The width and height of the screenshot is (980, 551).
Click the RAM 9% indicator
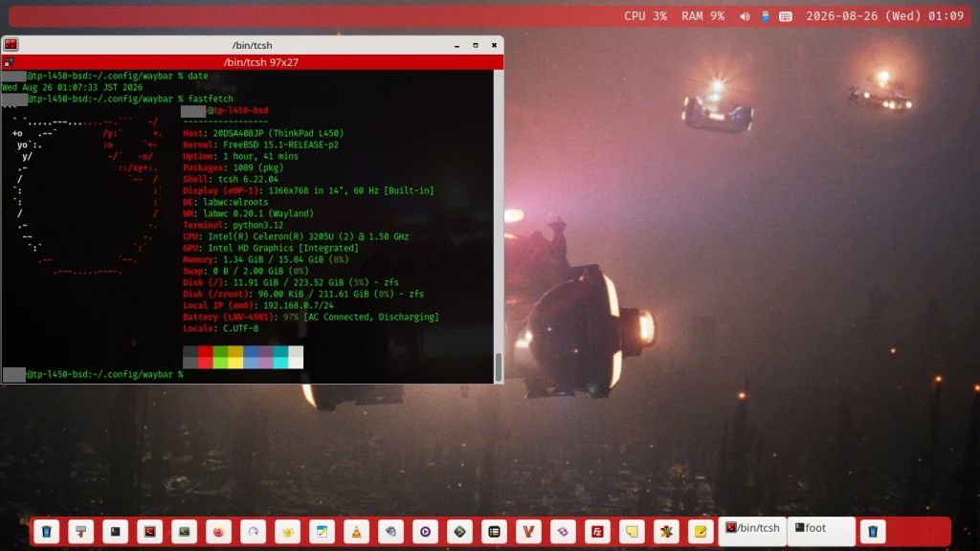702,16
